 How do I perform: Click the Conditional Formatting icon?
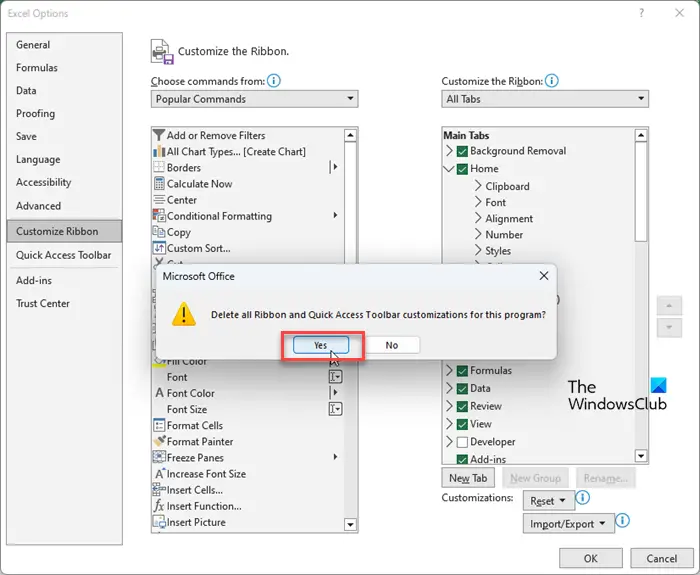(159, 216)
